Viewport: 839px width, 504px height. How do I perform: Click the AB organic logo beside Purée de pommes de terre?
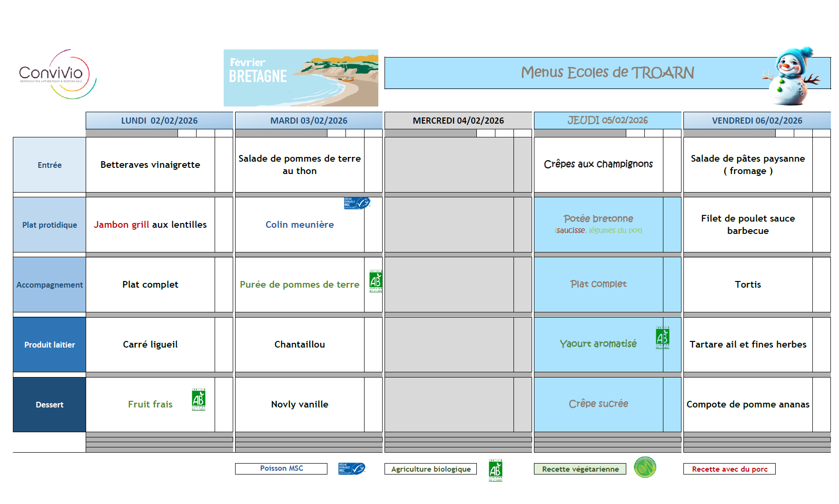pyautogui.click(x=375, y=281)
